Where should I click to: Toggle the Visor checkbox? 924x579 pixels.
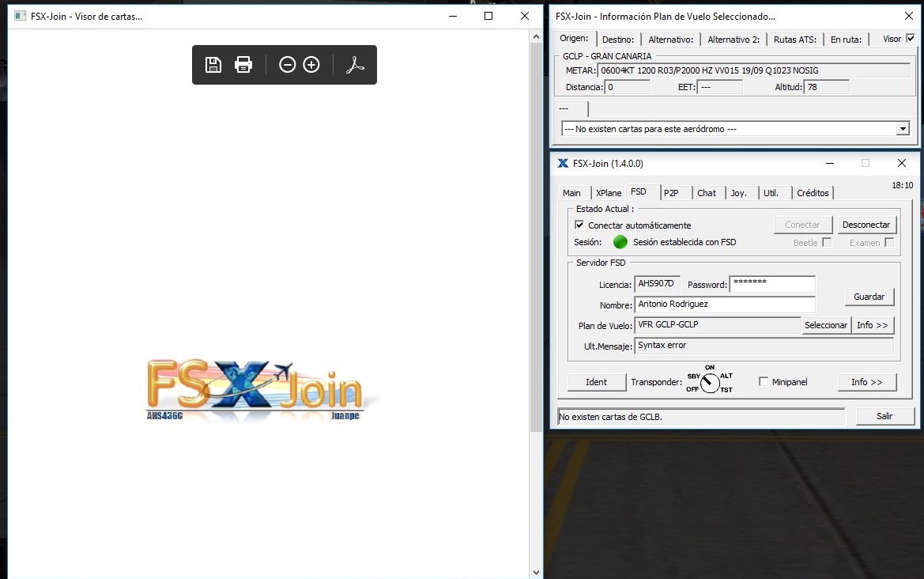coord(910,39)
